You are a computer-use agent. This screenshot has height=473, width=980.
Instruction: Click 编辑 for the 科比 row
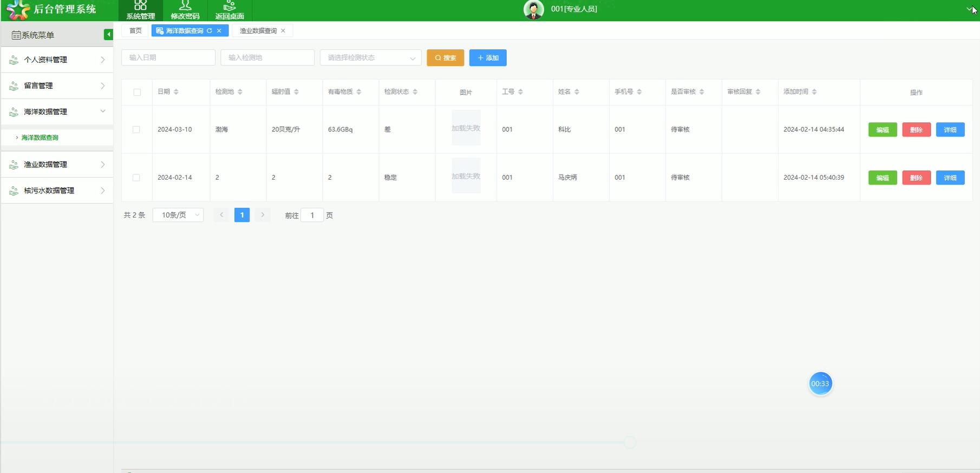(x=883, y=130)
